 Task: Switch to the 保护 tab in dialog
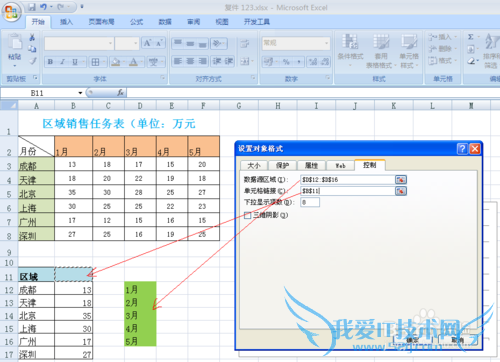pos(282,165)
